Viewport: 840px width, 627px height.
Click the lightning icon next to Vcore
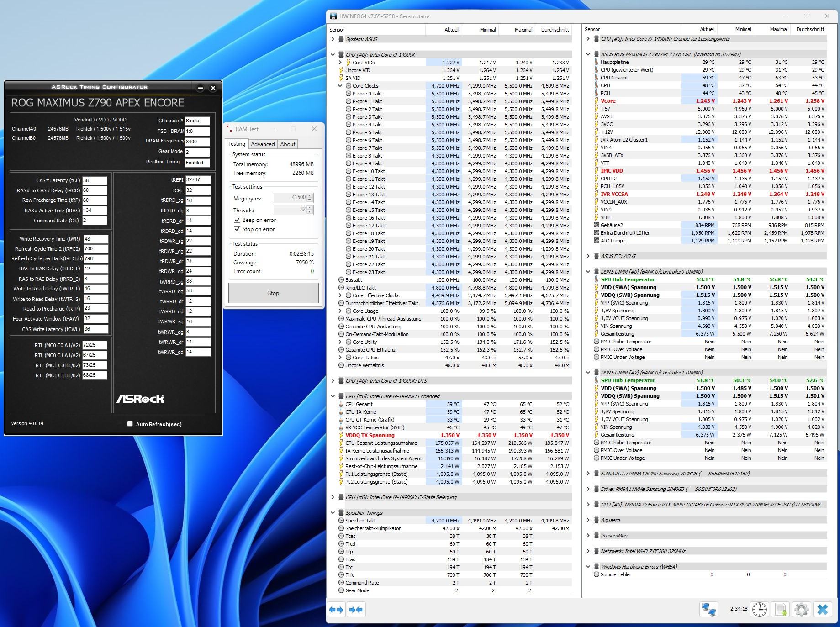point(596,101)
